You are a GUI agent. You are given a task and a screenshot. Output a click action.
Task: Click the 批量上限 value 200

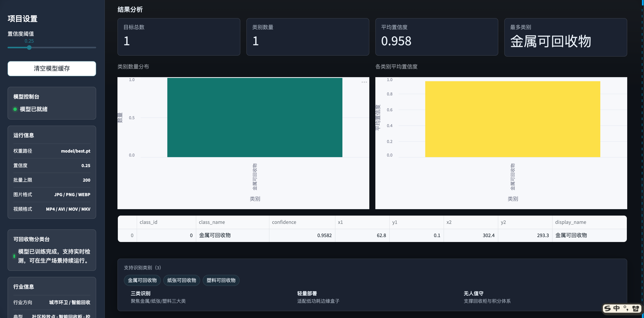pos(87,180)
